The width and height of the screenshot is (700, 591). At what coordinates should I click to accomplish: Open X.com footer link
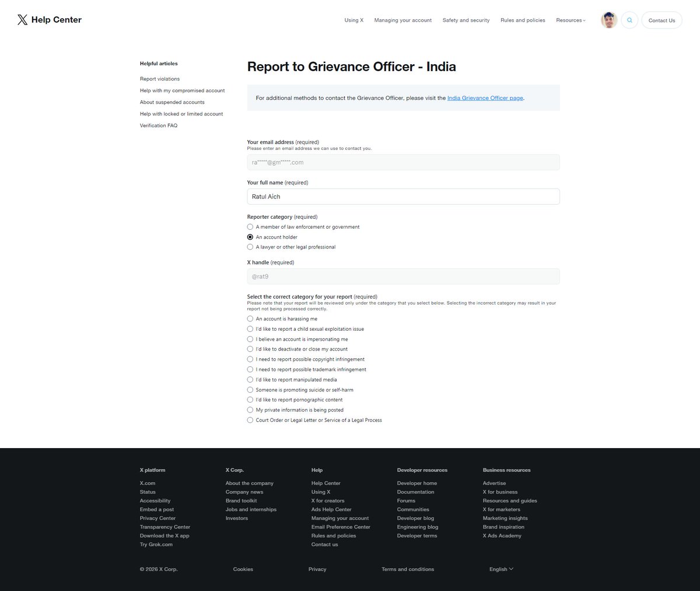tap(148, 483)
